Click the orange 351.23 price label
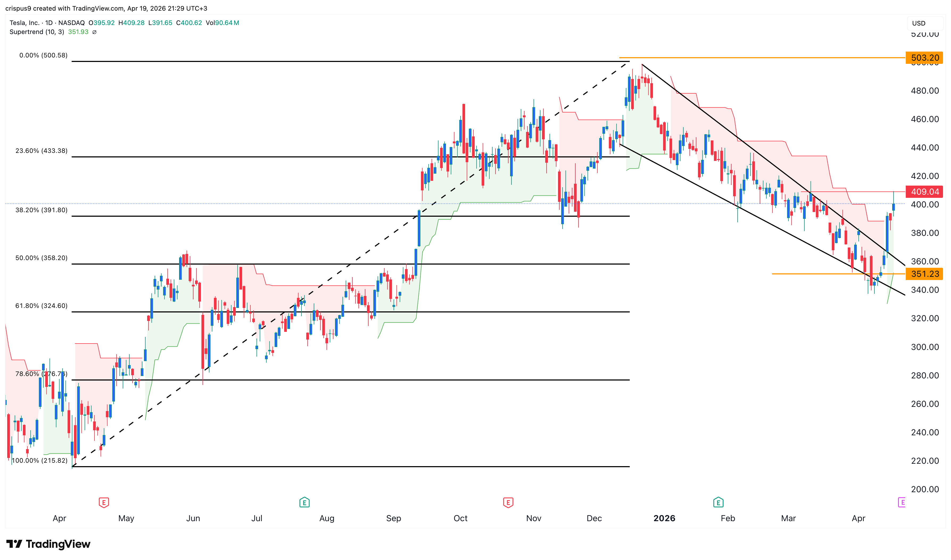The width and height of the screenshot is (951, 560). point(924,274)
